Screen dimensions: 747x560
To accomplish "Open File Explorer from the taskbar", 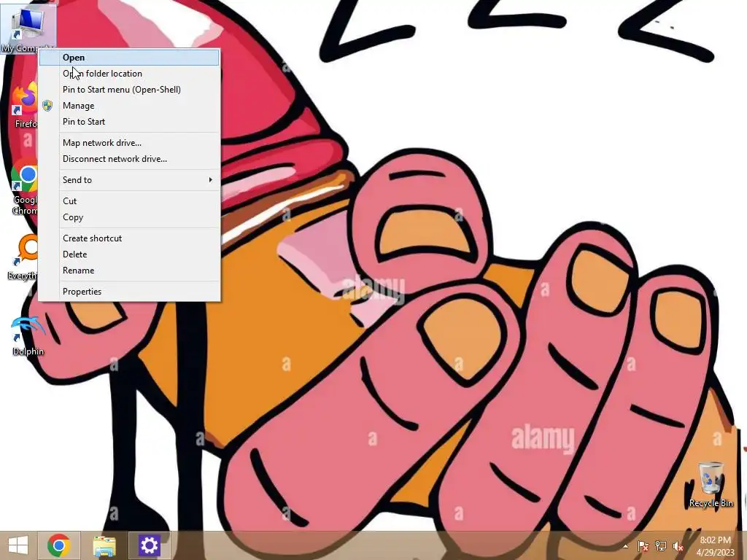I will pos(104,545).
